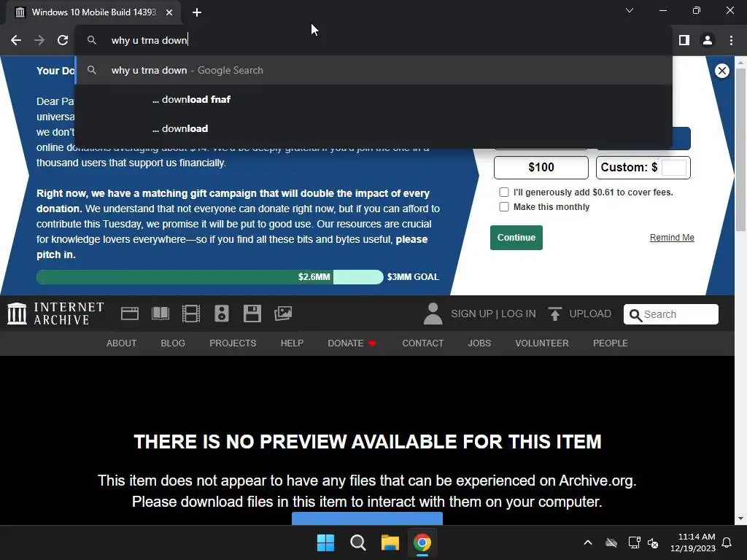Image resolution: width=747 pixels, height=560 pixels.
Task: Open the PEOPLE menu item
Action: pos(611,343)
